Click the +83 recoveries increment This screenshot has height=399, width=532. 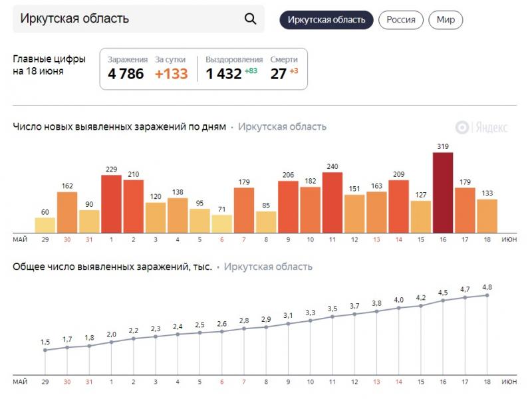coord(251,70)
